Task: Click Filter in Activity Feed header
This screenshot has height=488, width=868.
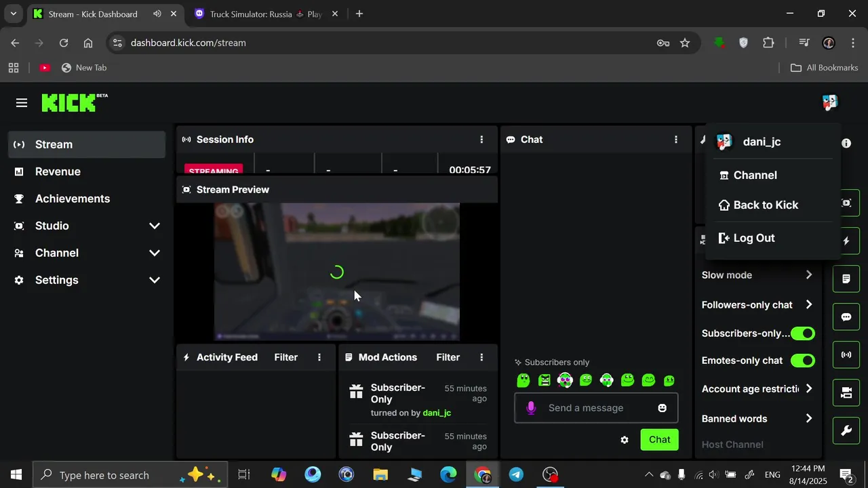Action: pos(285,357)
